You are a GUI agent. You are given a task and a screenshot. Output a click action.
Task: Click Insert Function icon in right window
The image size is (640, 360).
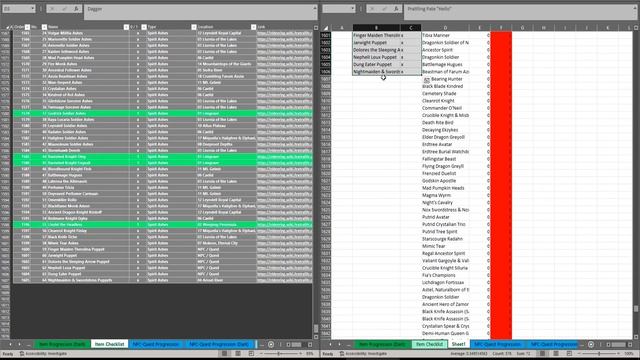tap(396, 9)
